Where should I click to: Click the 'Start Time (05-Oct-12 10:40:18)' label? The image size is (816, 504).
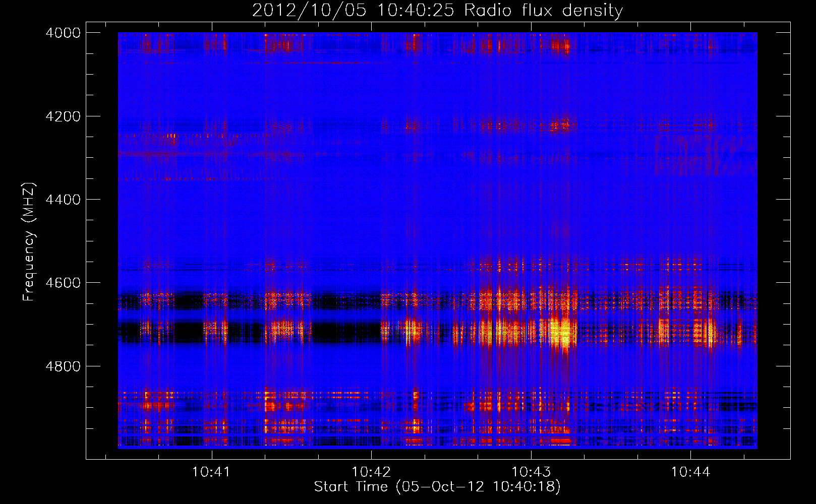437,487
